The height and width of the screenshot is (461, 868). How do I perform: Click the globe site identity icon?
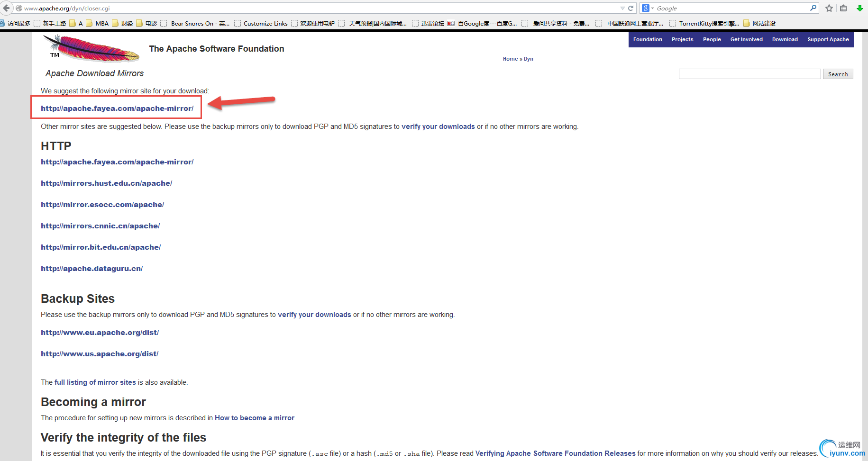click(x=19, y=8)
